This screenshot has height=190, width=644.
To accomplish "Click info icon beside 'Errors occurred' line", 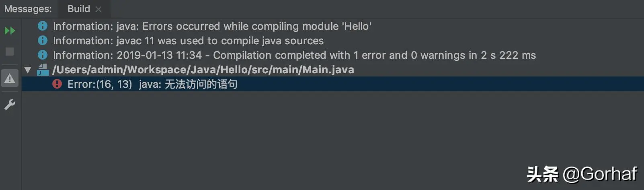I will tap(42, 26).
